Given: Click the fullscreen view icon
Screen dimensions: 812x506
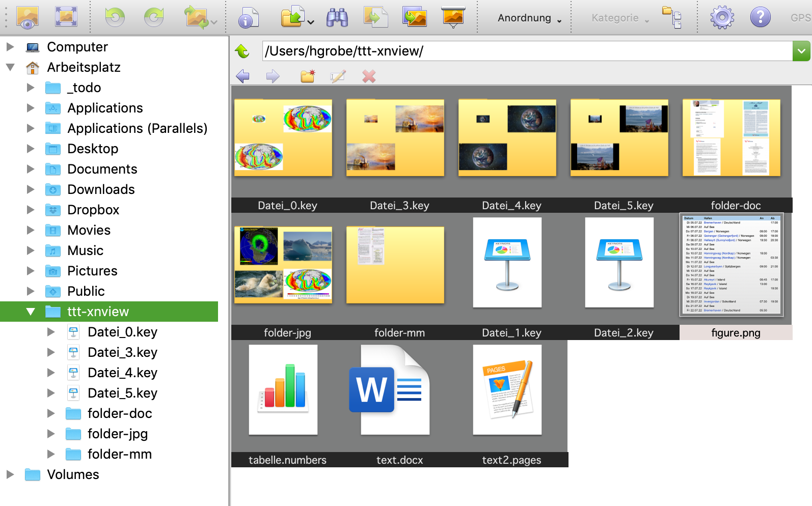Looking at the screenshot, I should [x=66, y=17].
